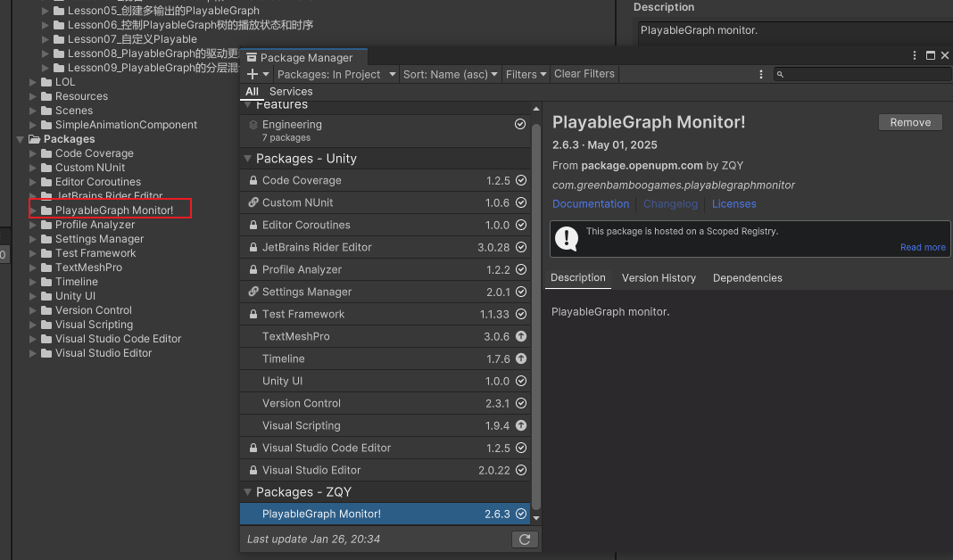Switch to the Services tab
Viewport: 953px width, 560px height.
tap(291, 91)
